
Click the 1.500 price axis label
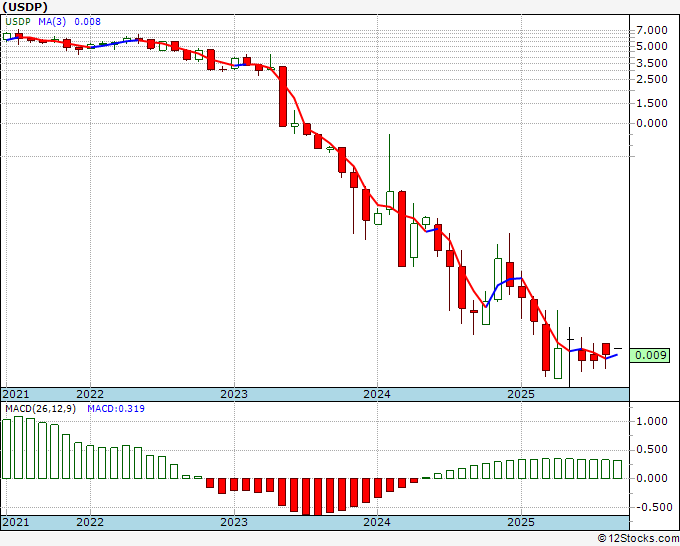coord(651,103)
